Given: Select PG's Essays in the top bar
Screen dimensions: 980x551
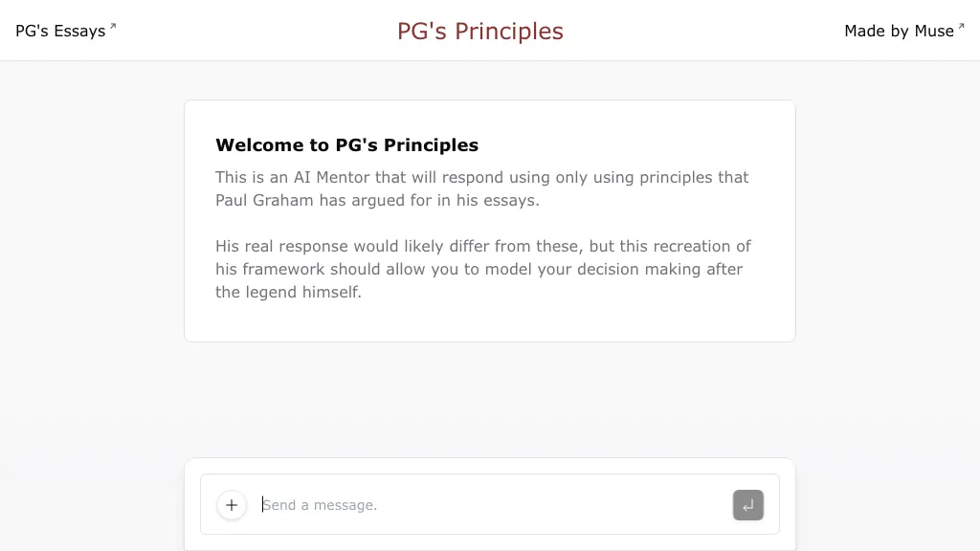Looking at the screenshot, I should coord(59,31).
